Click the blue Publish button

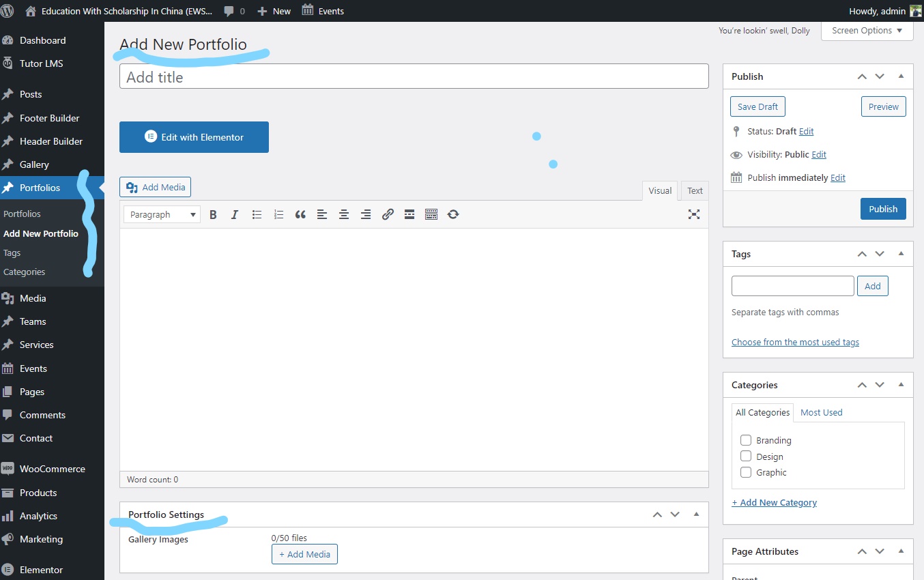[x=883, y=209]
